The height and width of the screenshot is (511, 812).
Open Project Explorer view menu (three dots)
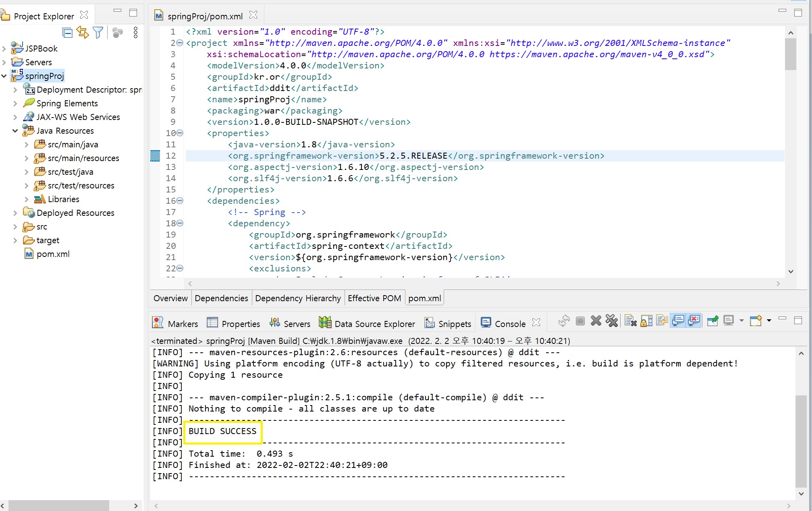(135, 33)
